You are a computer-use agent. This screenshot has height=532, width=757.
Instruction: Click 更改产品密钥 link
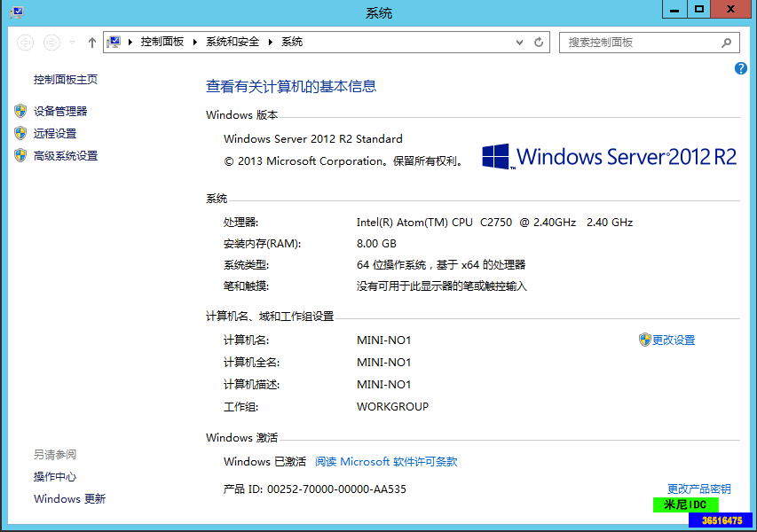point(699,489)
